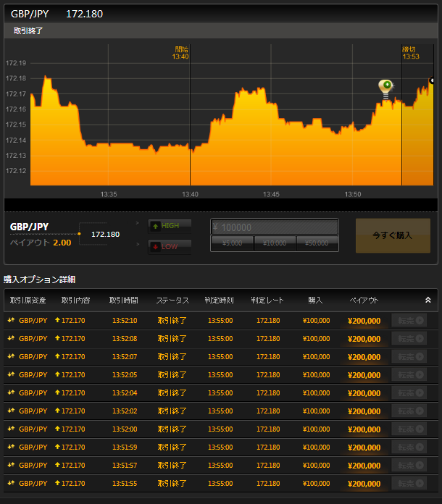Viewport: 442px width, 504px height.
Task: Click the 判定レート column header
Action: tap(267, 301)
